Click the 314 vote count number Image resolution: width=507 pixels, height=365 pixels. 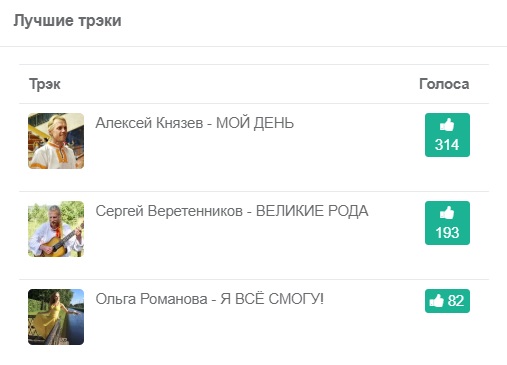(x=447, y=145)
